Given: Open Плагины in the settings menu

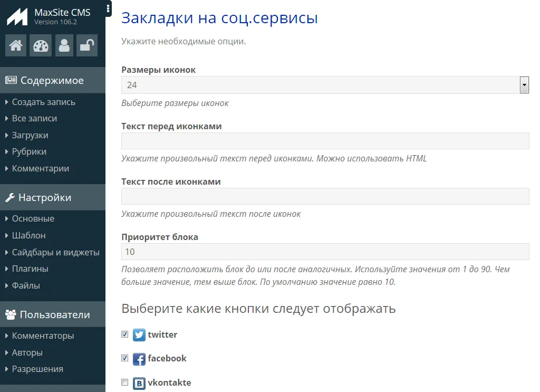Looking at the screenshot, I should (30, 269).
